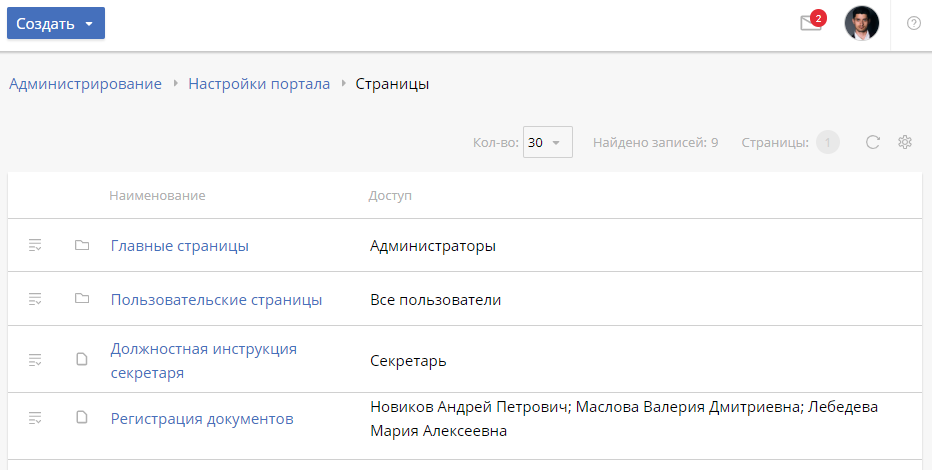Click page icon of Должностная инструкция секретаря

tap(82, 359)
